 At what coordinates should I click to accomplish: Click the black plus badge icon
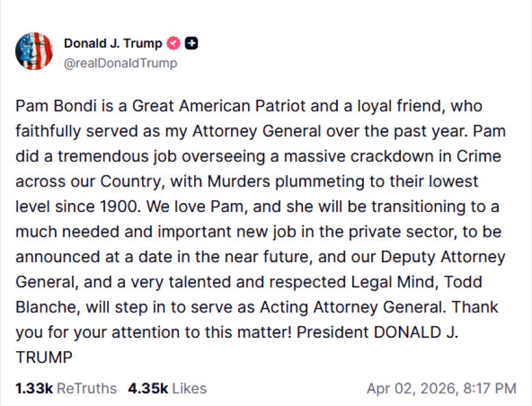coord(192,43)
